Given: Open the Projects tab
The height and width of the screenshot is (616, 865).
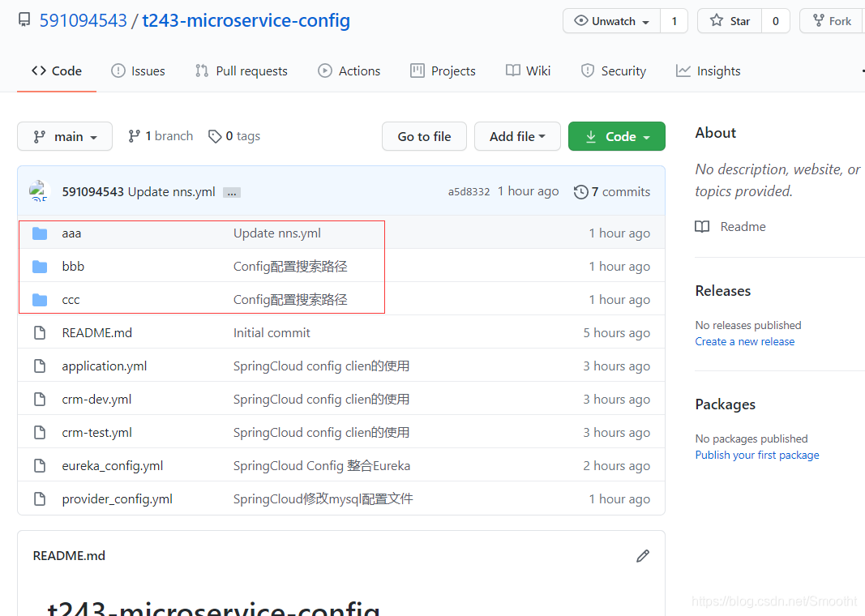Looking at the screenshot, I should 443,71.
